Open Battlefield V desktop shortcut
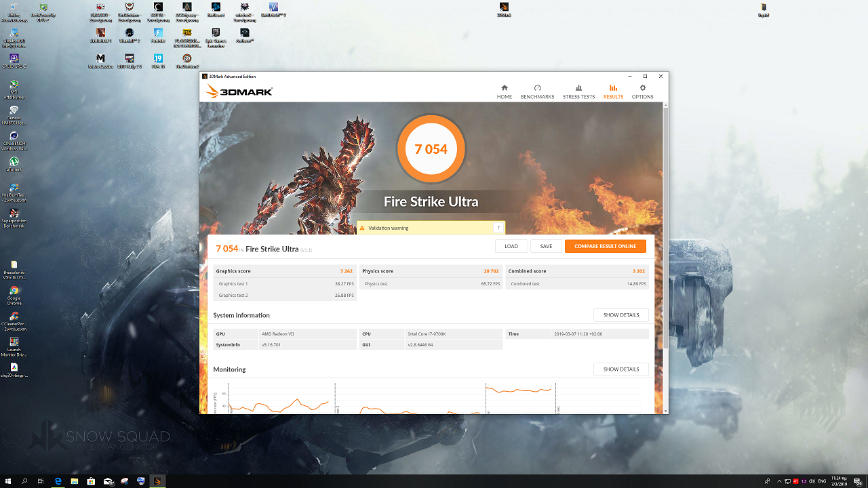The width and height of the screenshot is (868, 488). coord(273,9)
